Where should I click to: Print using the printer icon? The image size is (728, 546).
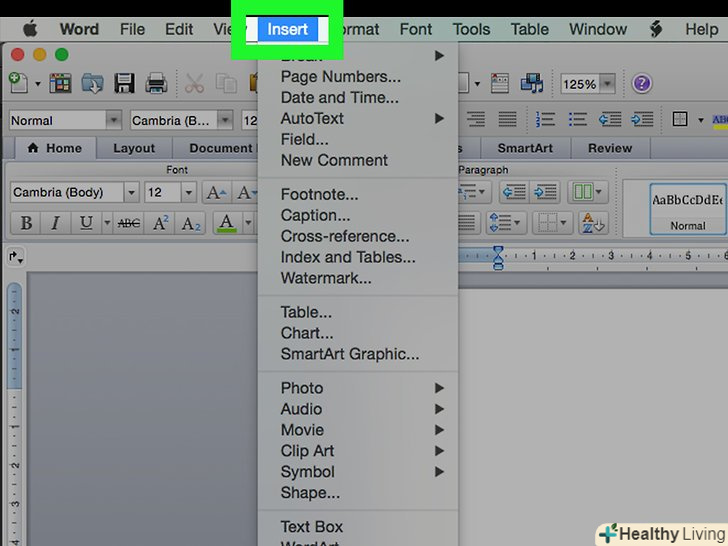[156, 84]
